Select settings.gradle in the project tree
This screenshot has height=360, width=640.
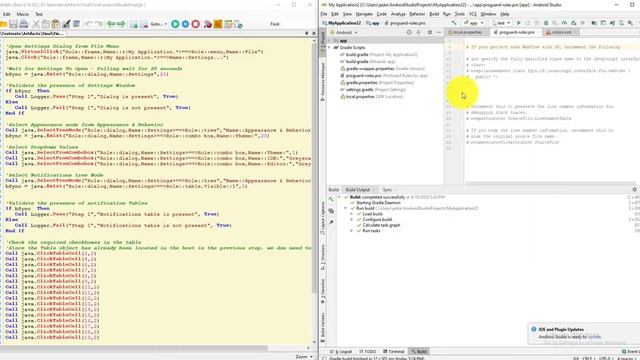pos(373,90)
